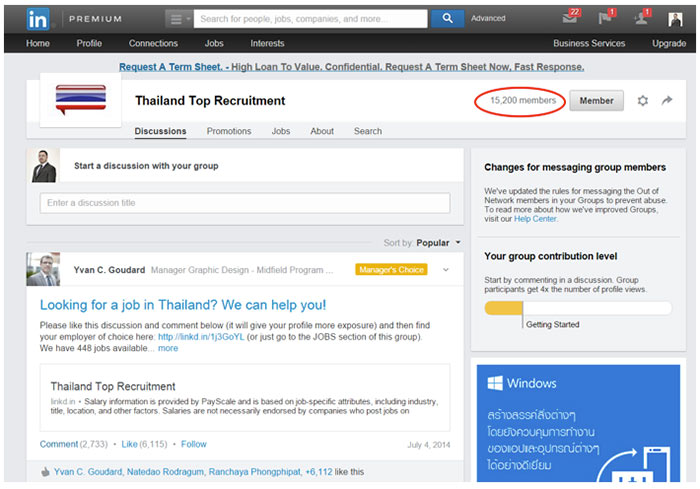Viewport: 700px width, 489px height.
Task: Click the 15,200 members count
Action: click(523, 100)
